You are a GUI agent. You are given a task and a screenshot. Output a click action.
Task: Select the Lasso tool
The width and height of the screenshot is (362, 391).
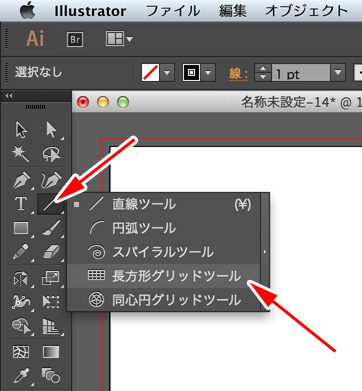51,154
